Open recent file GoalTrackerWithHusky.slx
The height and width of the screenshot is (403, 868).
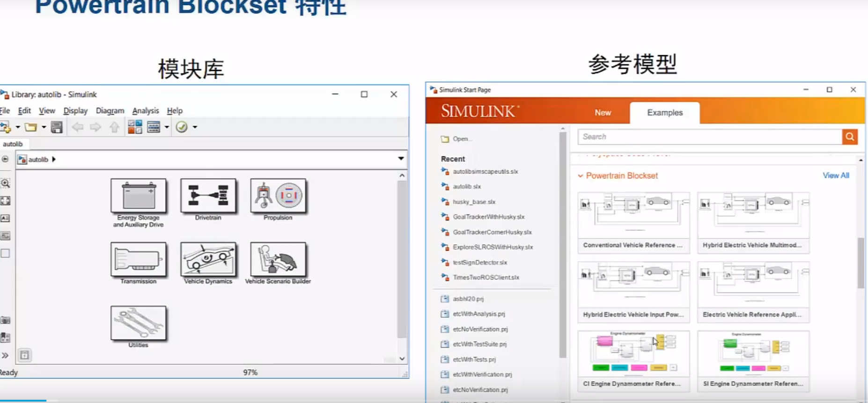tap(488, 217)
